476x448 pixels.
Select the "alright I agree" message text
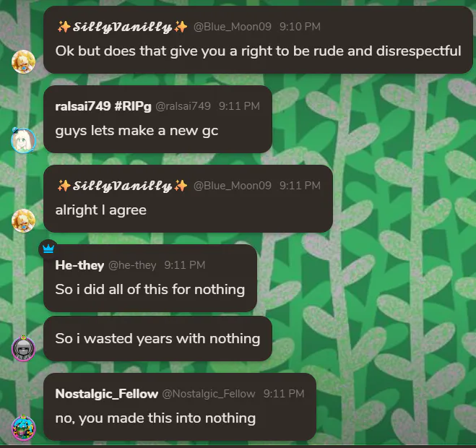pyautogui.click(x=100, y=210)
